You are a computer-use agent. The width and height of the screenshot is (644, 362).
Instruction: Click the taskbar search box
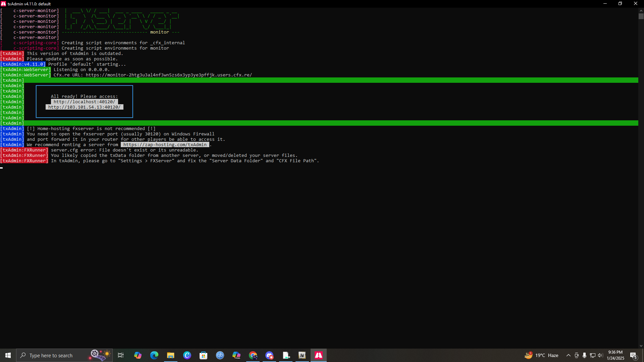click(64, 355)
